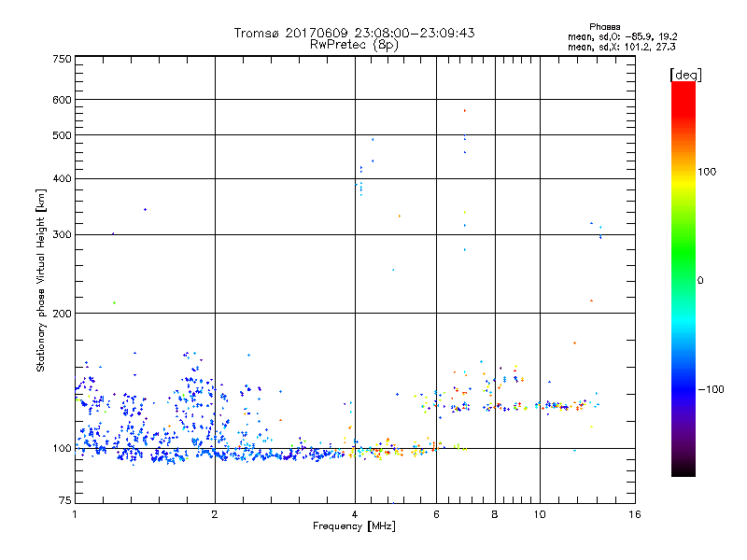
Task: Click the x-axis tick label '2'
Action: coord(215,514)
